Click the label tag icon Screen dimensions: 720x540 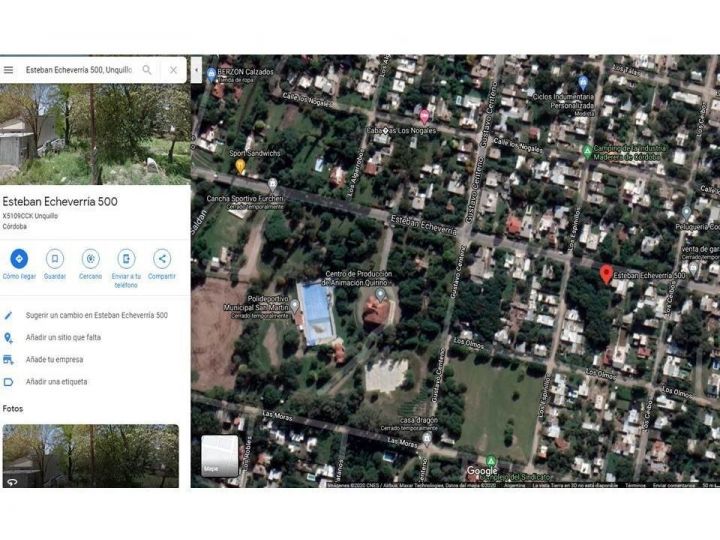[x=8, y=382]
